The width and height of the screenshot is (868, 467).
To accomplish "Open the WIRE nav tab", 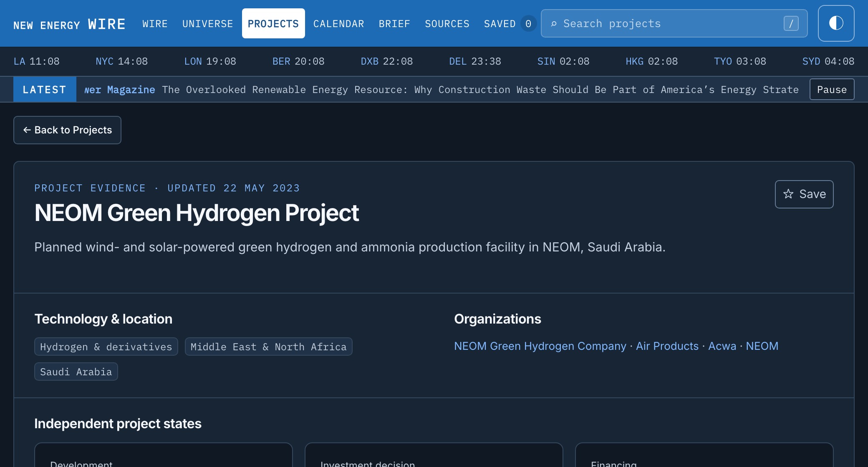I will pyautogui.click(x=155, y=24).
